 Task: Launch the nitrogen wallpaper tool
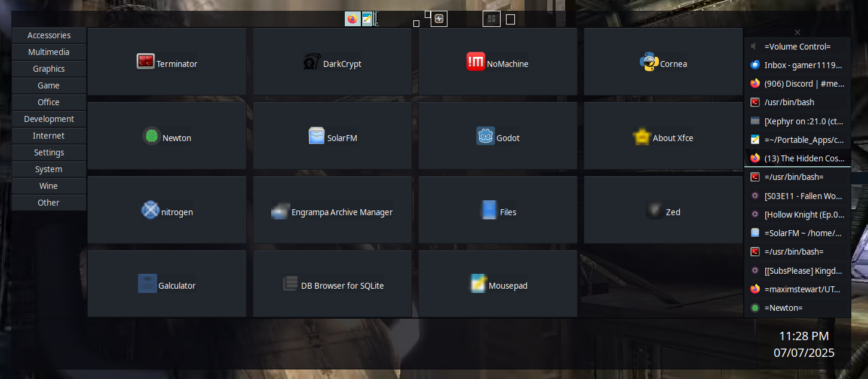(167, 210)
